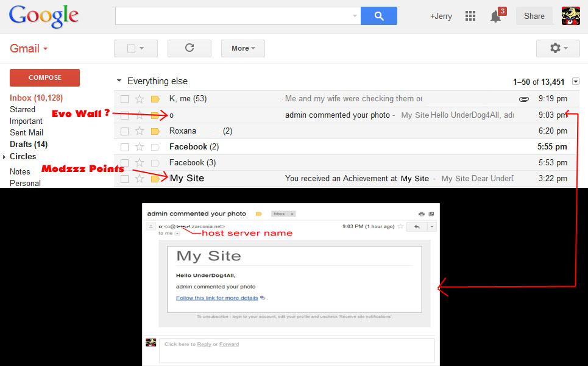Viewport: 588px width, 366px height.
Task: Toggle the select-all checkbox in the toolbar
Action: click(131, 48)
